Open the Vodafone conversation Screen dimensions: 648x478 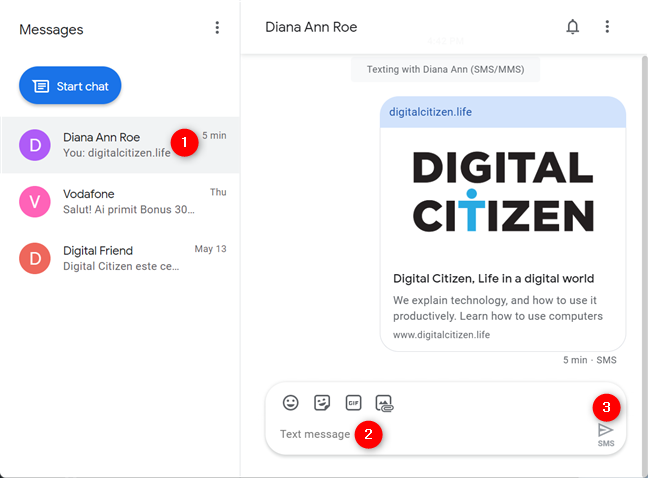(121, 202)
